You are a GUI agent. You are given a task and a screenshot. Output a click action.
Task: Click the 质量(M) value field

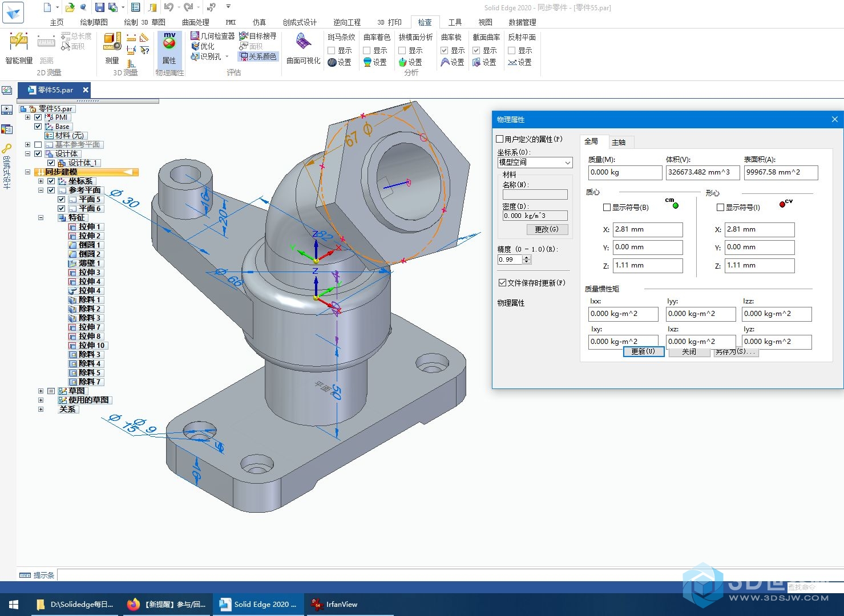(x=625, y=172)
